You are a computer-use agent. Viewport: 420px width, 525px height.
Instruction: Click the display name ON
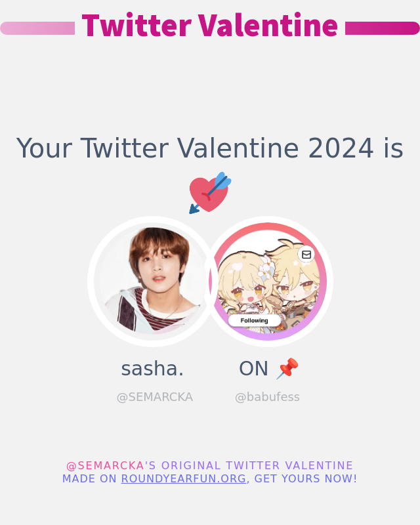pos(253,369)
